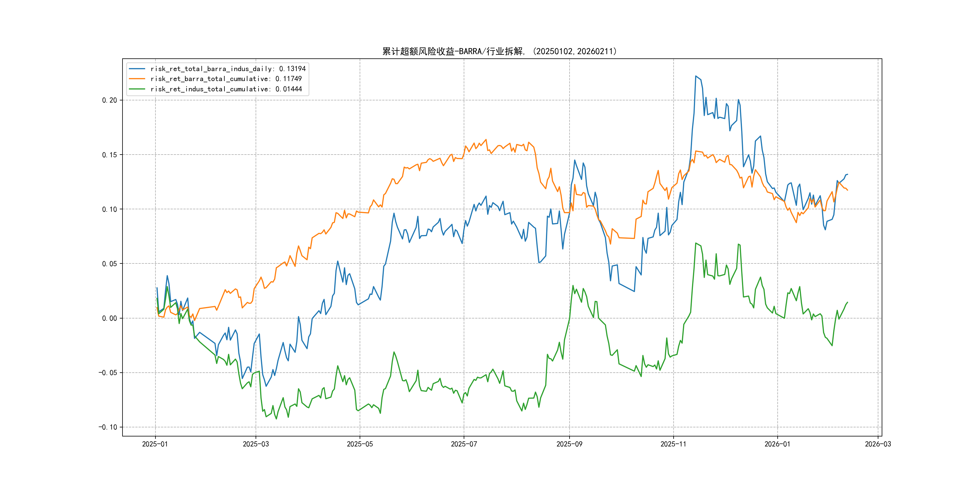Click the 2025-03 x-axis tick label
The width and height of the screenshot is (980, 490).
256,444
